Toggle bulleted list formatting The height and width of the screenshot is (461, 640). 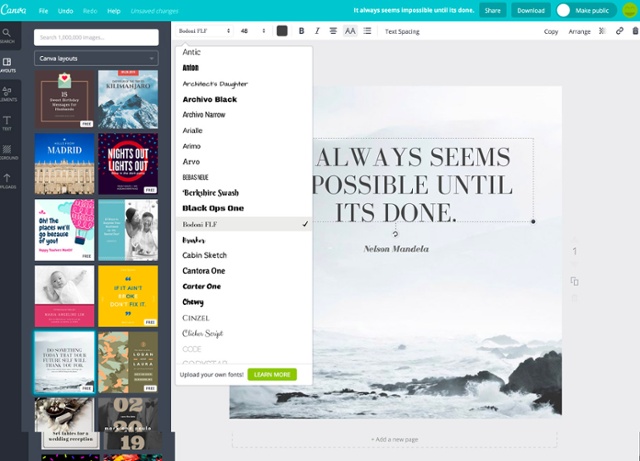point(367,31)
